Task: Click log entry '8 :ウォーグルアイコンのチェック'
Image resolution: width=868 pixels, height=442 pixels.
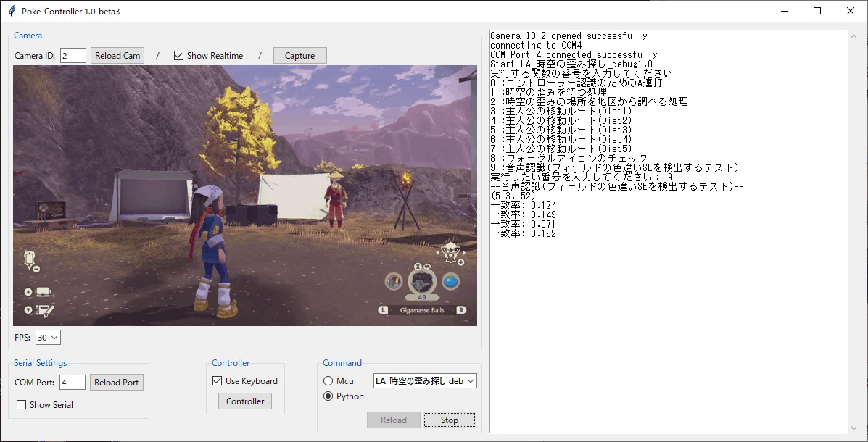Action: [x=569, y=158]
